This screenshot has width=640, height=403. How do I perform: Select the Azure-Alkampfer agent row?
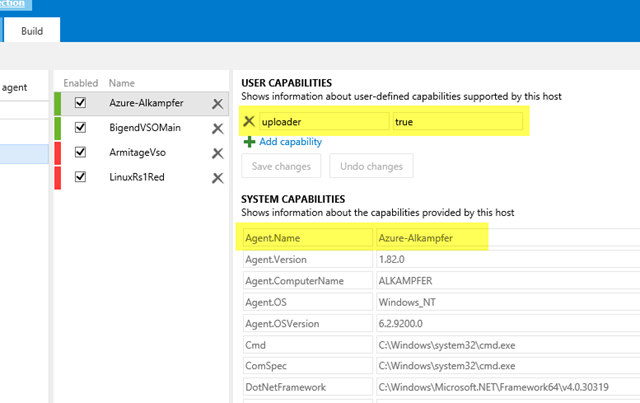click(149, 103)
